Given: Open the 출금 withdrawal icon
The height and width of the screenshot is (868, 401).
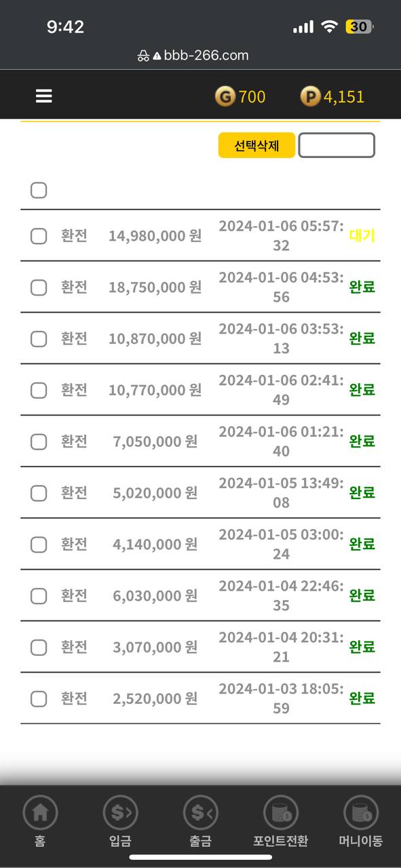Looking at the screenshot, I should coord(200,812).
